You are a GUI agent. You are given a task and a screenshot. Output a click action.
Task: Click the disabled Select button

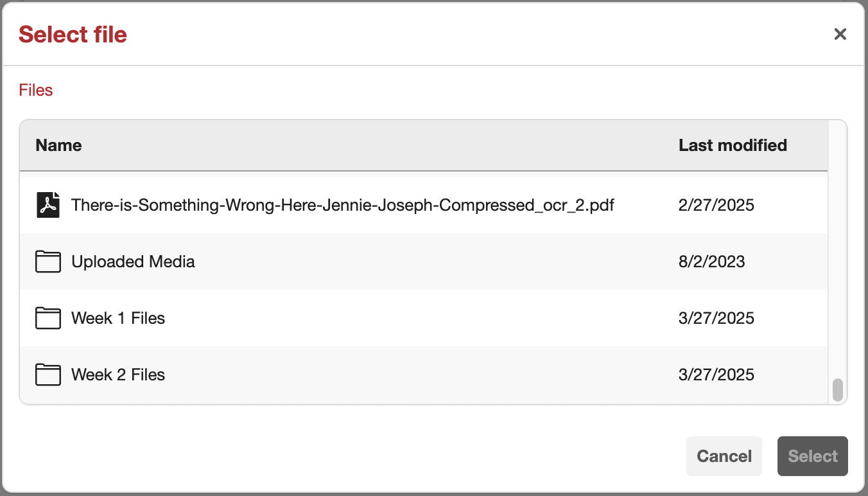(x=812, y=456)
